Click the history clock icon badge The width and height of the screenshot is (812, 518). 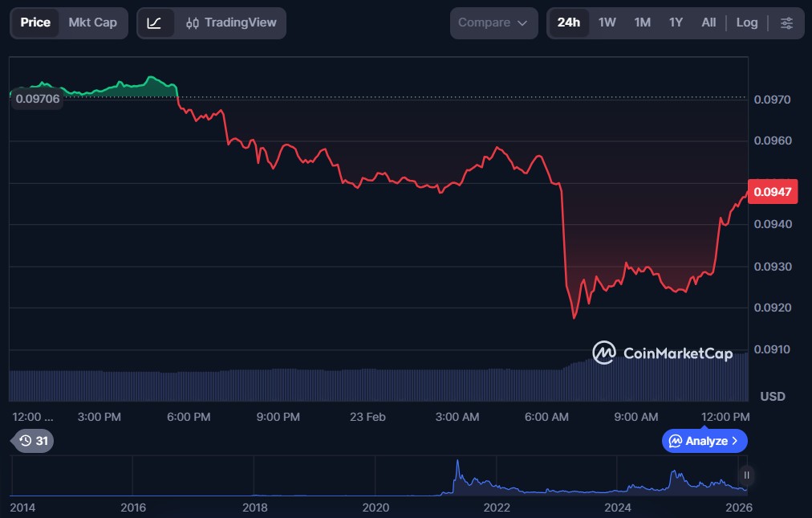click(x=33, y=441)
